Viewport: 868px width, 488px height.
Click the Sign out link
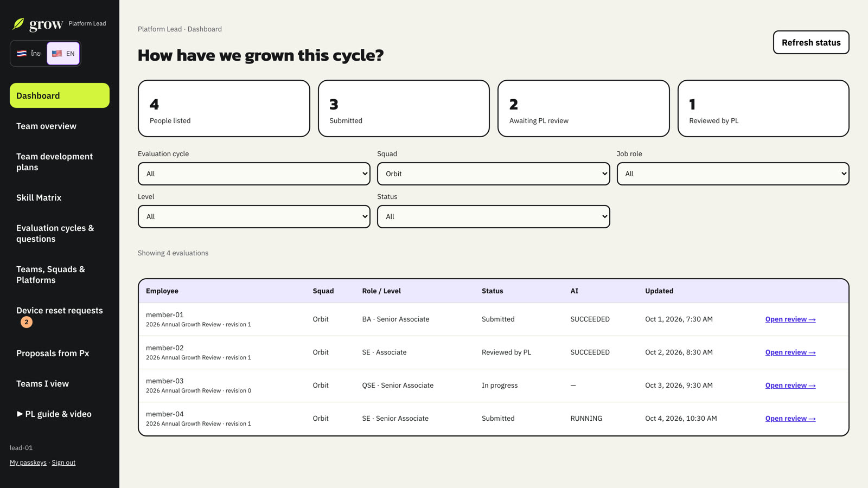tap(63, 463)
